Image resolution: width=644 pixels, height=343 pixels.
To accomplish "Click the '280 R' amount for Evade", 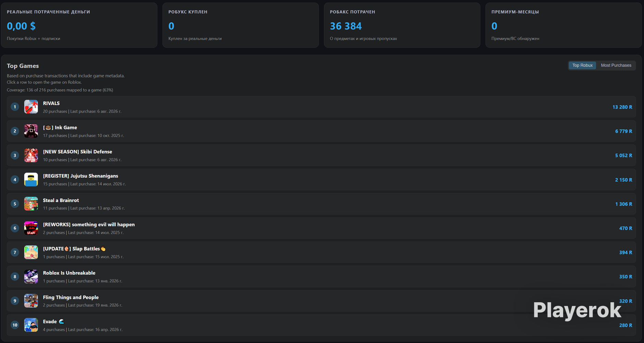I will point(626,325).
